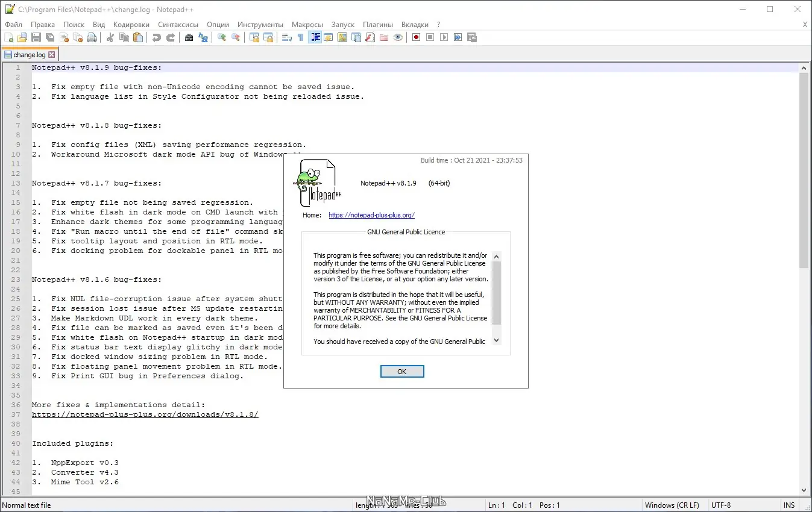812x512 pixels.
Task: Open the Function List panel icon
Action: 370,37
